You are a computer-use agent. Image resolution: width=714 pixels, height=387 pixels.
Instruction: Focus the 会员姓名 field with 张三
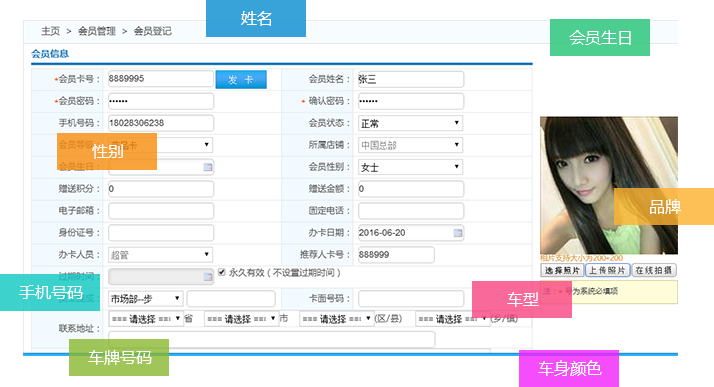point(411,79)
